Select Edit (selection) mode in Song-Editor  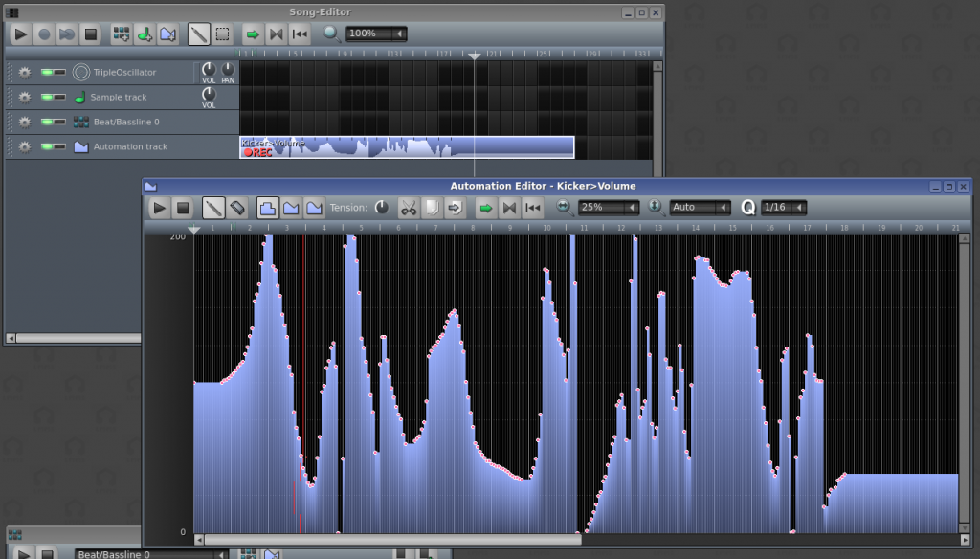pos(222,34)
